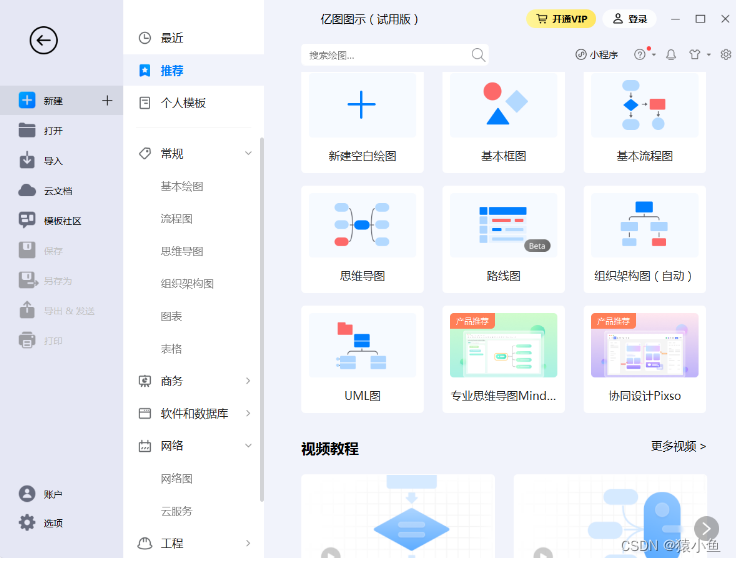Select the 推荐 tab

pyautogui.click(x=193, y=70)
